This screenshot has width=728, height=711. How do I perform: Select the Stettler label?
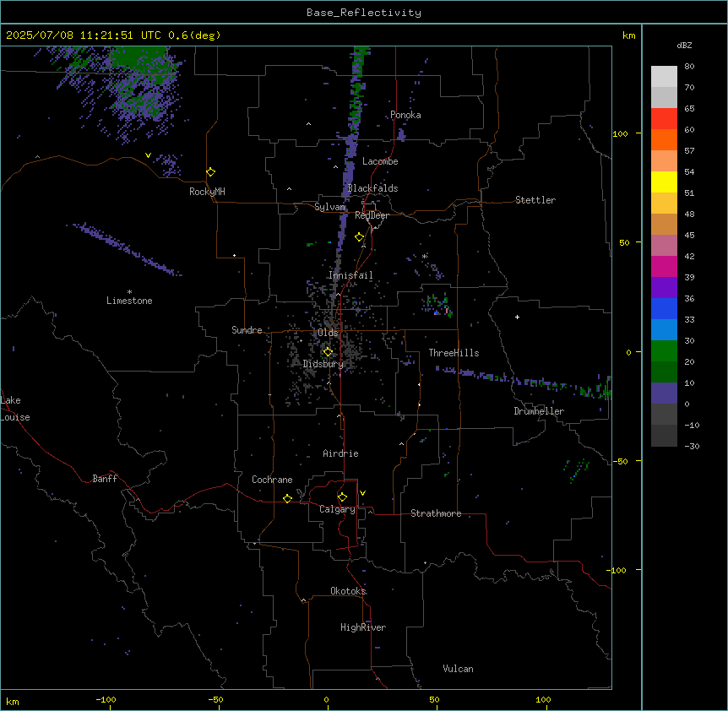coord(535,200)
